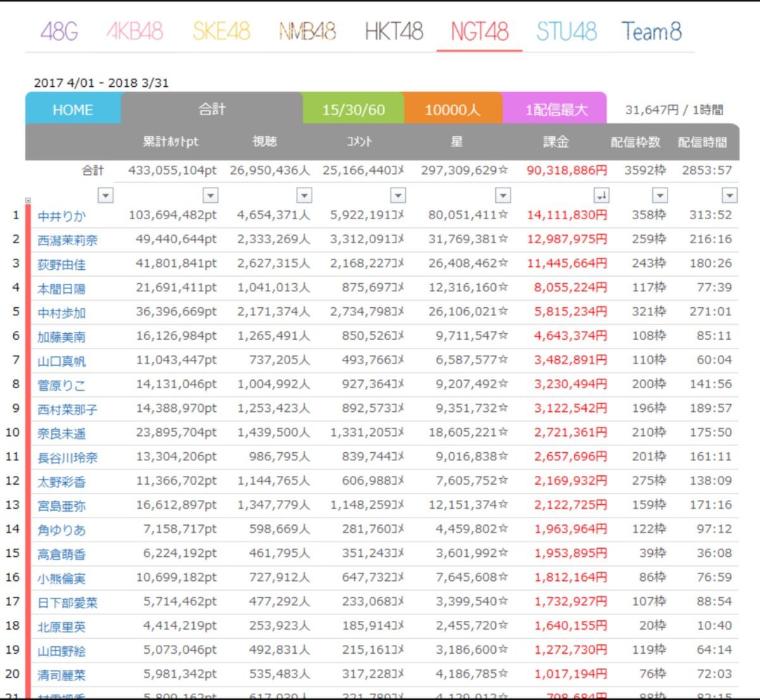
Task: Open member link 中村歩加
Action: pyautogui.click(x=61, y=312)
